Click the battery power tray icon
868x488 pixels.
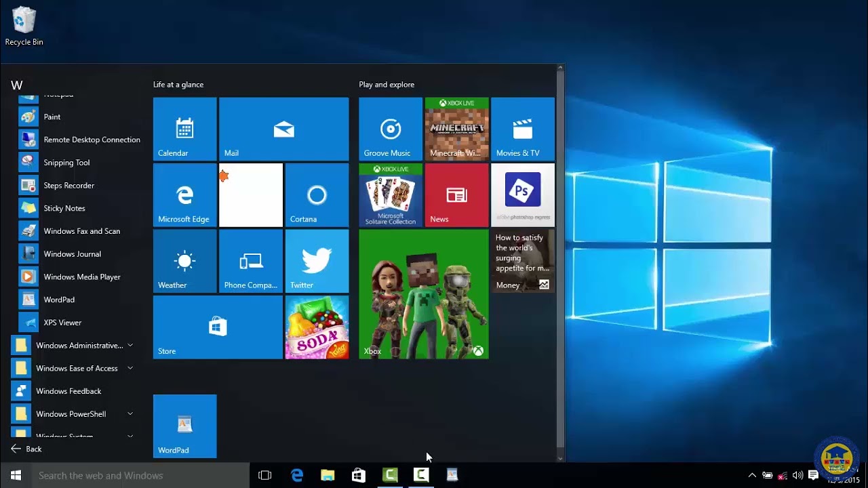click(768, 475)
